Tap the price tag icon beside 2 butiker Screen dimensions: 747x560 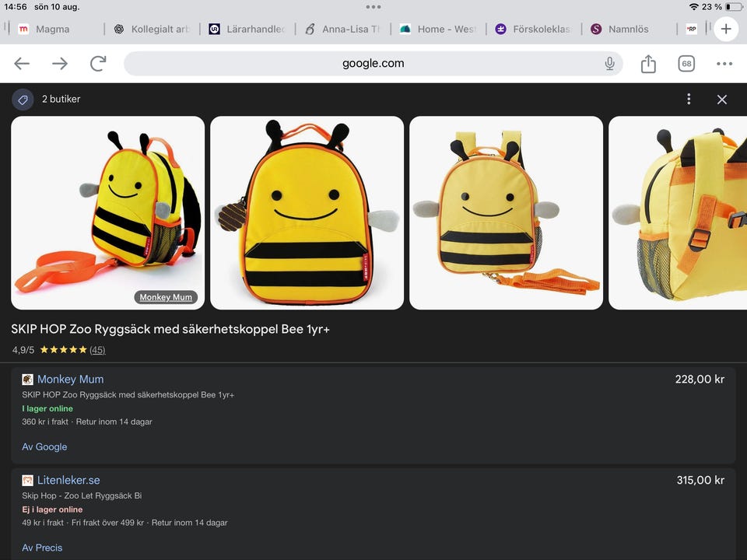click(23, 99)
